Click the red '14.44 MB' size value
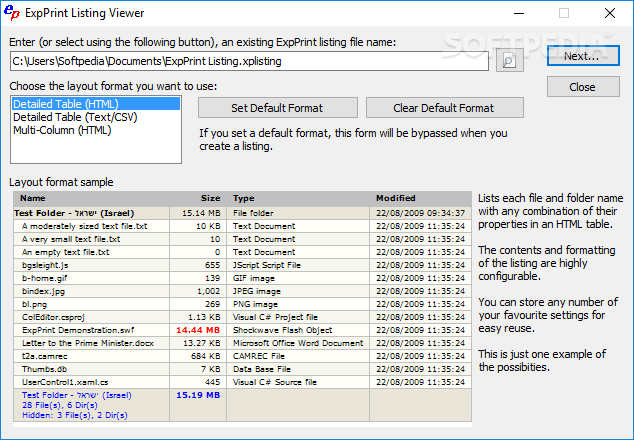The width and height of the screenshot is (634, 440). [x=198, y=330]
